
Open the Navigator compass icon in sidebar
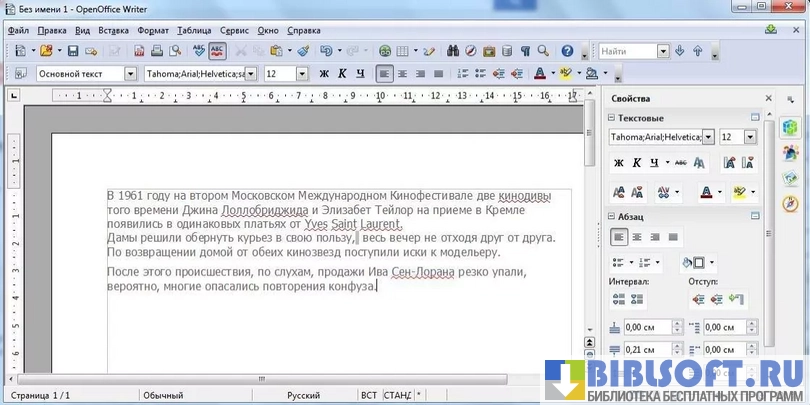[790, 202]
